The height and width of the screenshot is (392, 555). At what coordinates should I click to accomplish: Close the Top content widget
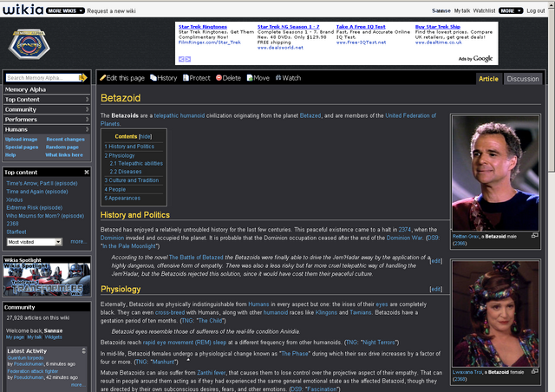click(87, 172)
